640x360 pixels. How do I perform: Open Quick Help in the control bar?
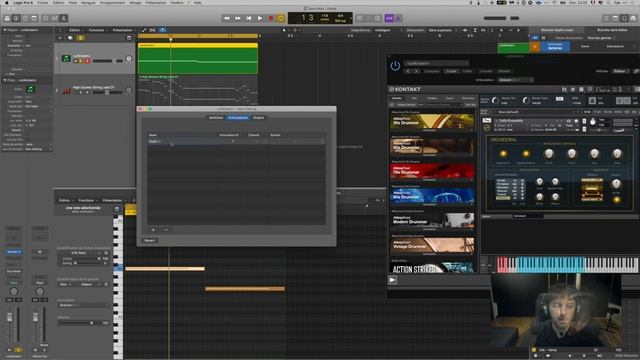(25, 18)
